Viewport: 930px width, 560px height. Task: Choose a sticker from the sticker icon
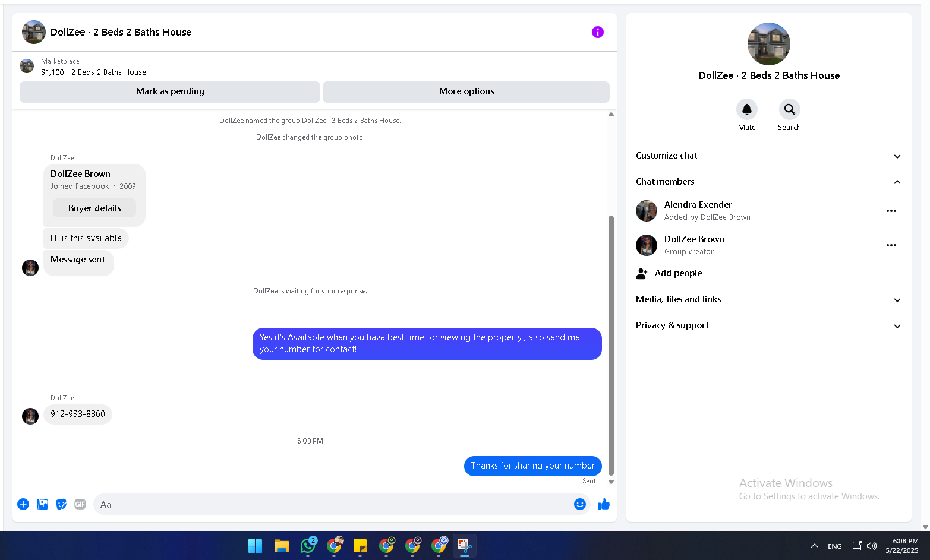point(61,504)
